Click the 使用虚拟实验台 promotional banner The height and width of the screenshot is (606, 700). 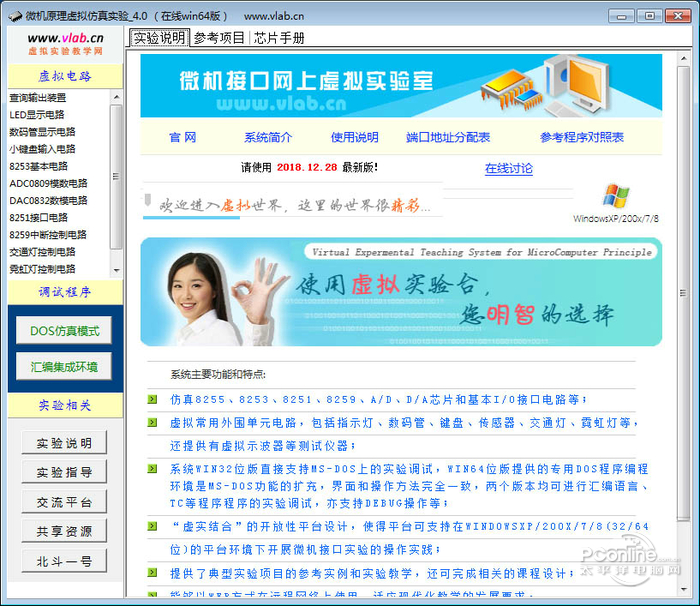(401, 292)
